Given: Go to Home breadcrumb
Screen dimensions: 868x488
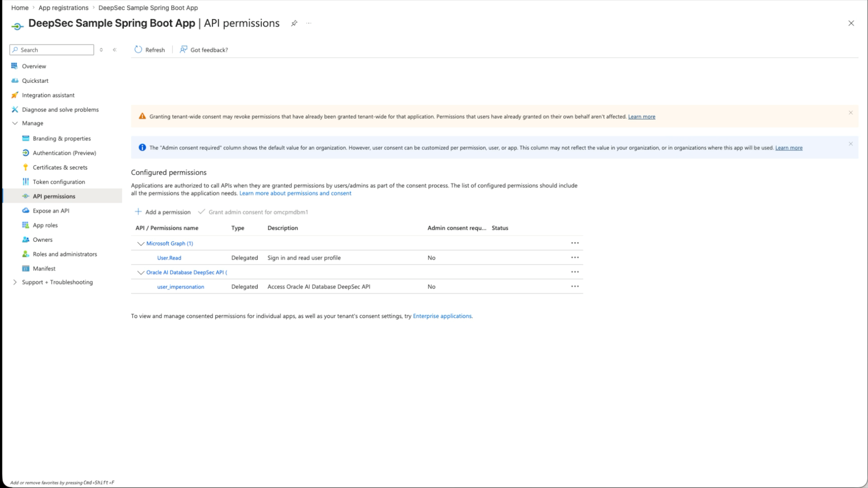Looking at the screenshot, I should point(20,8).
